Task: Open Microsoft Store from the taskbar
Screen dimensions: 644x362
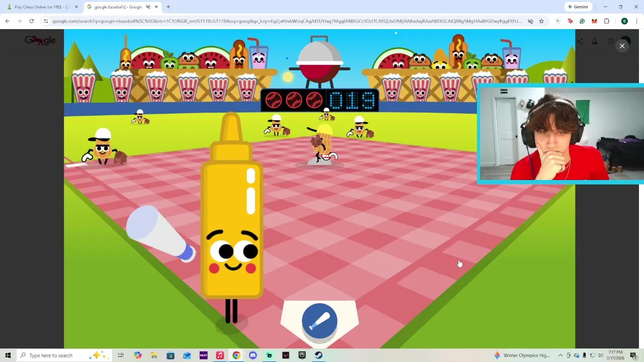Action: point(171,355)
